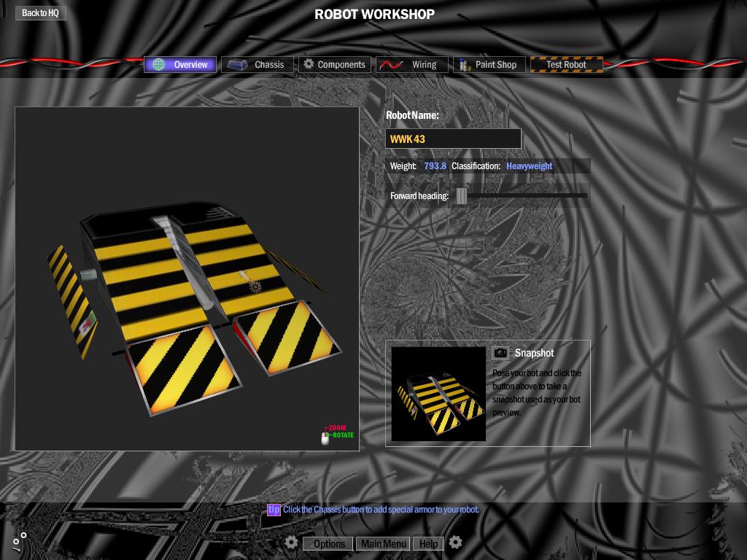The image size is (747, 560).
Task: Click the Snapshot label
Action: click(534, 353)
